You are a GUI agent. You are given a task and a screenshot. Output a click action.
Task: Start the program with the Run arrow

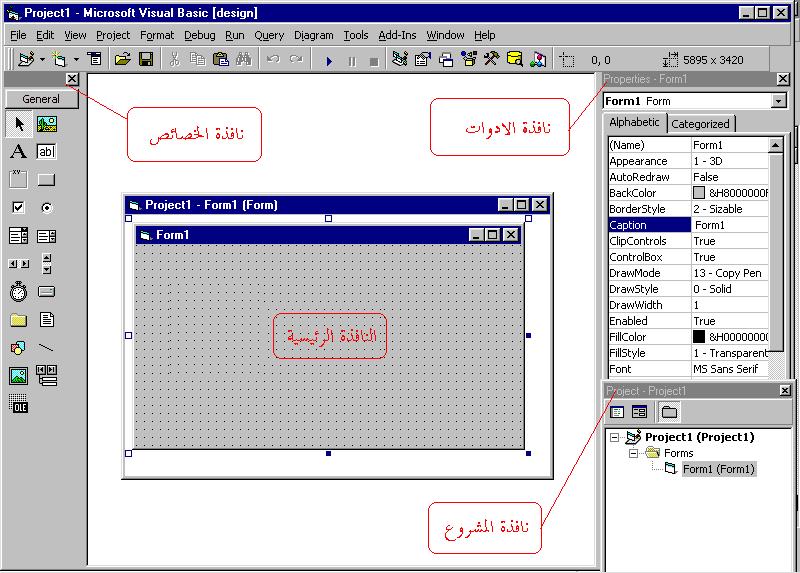[329, 61]
